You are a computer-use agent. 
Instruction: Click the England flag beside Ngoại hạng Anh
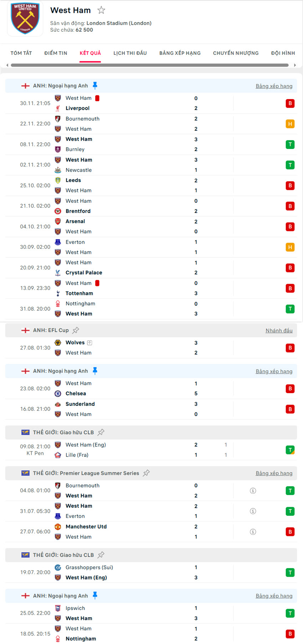coord(25,86)
